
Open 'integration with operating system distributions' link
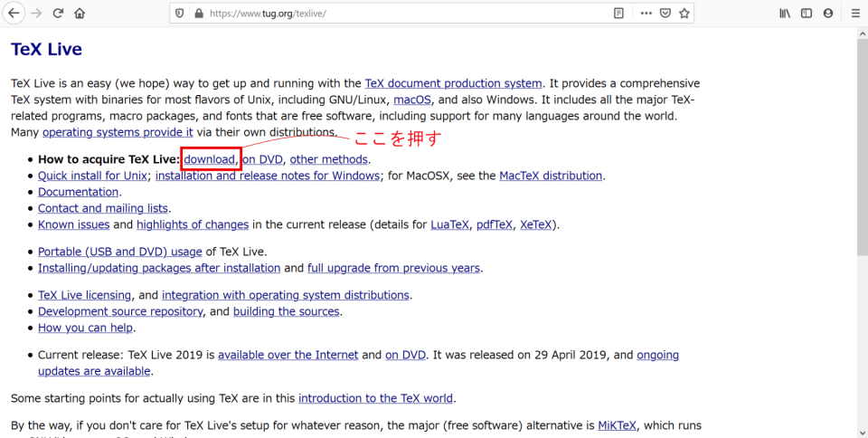click(286, 295)
